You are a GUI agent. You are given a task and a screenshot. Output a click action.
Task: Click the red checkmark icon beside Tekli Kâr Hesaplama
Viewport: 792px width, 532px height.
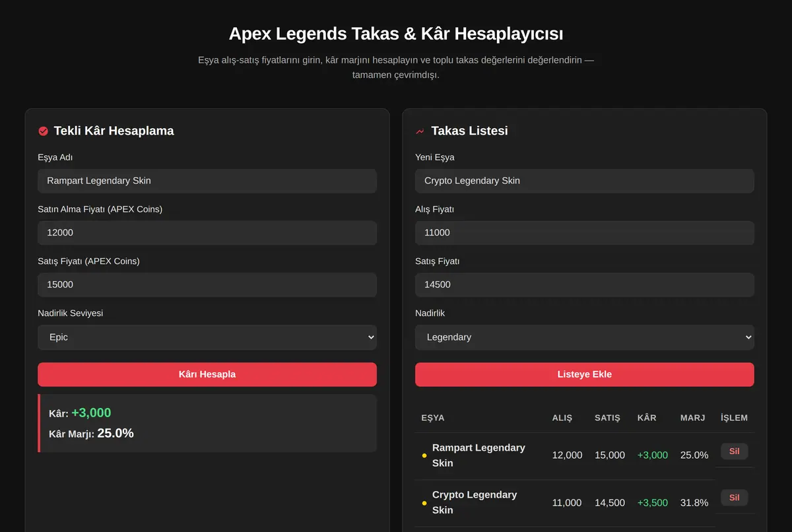tap(44, 131)
